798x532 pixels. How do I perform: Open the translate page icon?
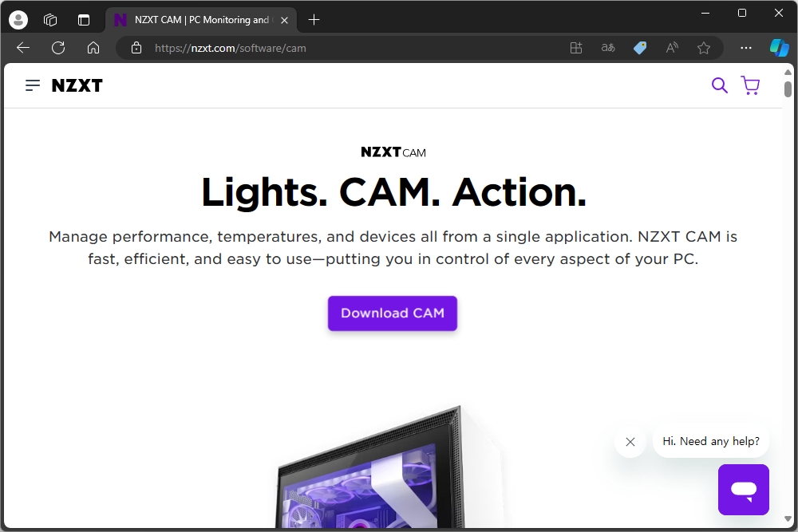pyautogui.click(x=607, y=48)
